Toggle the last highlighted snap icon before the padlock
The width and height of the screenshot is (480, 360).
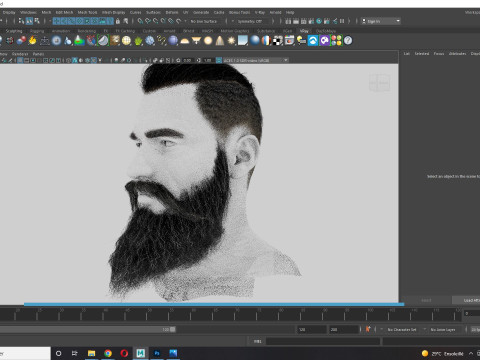click(110, 21)
